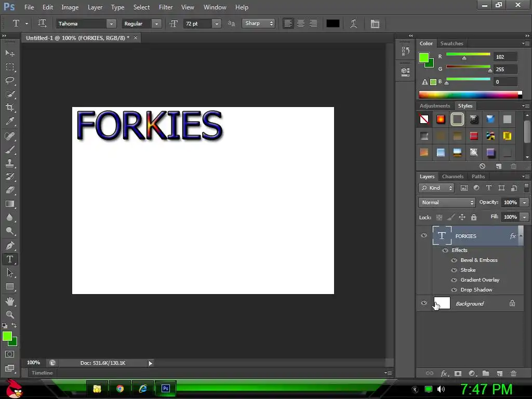Select the History Brush tool
The width and height of the screenshot is (532, 399).
point(10,177)
